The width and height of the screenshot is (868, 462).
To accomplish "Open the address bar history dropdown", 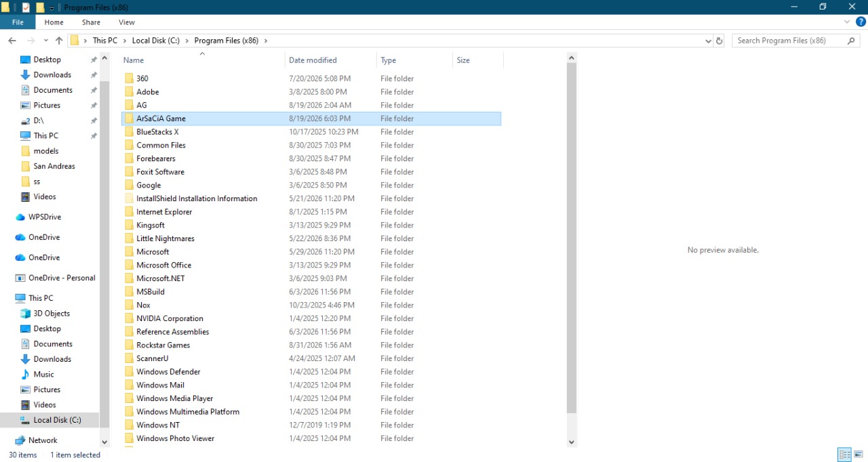I will coord(709,41).
